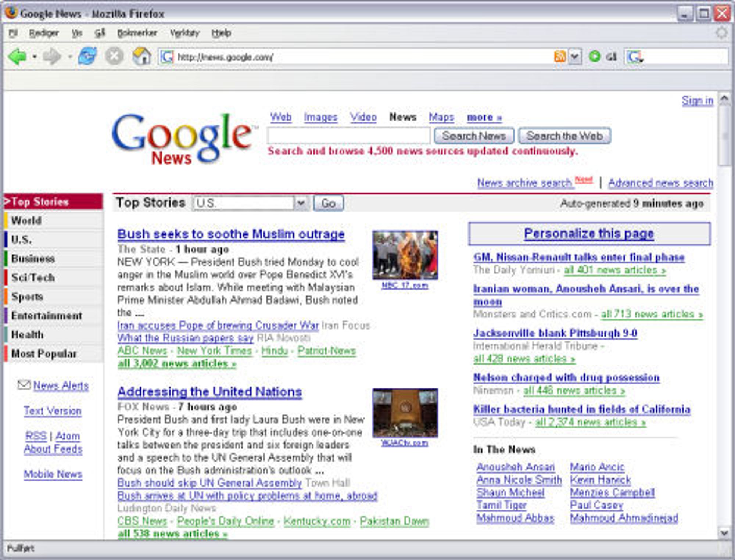Click the green Back arrow button

pos(17,57)
